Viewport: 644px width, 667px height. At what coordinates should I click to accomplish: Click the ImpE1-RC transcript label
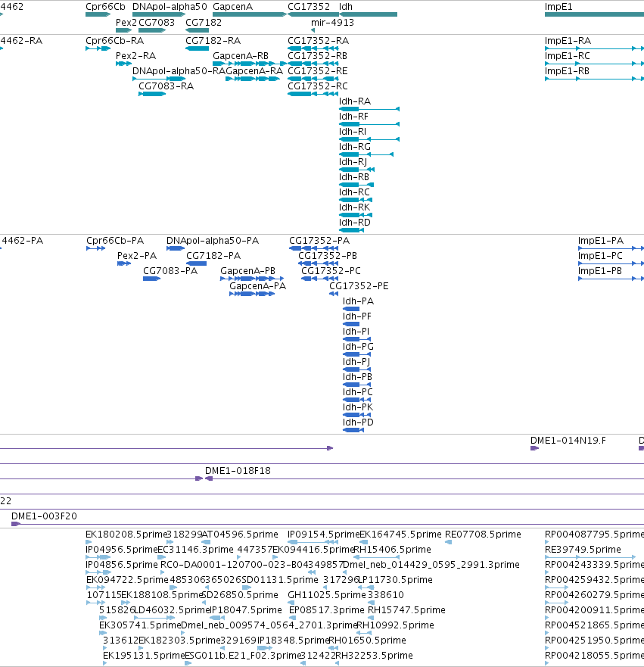coord(568,56)
